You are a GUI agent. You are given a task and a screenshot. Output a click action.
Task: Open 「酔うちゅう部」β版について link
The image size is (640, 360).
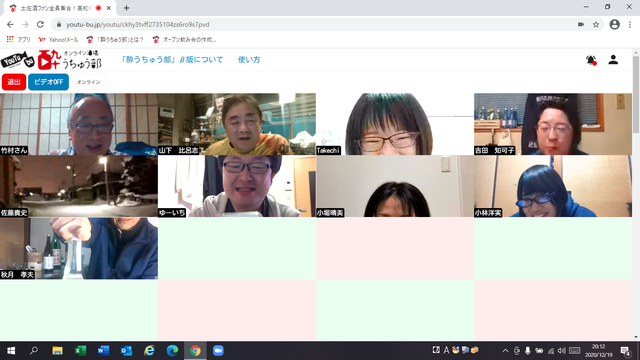[172, 60]
